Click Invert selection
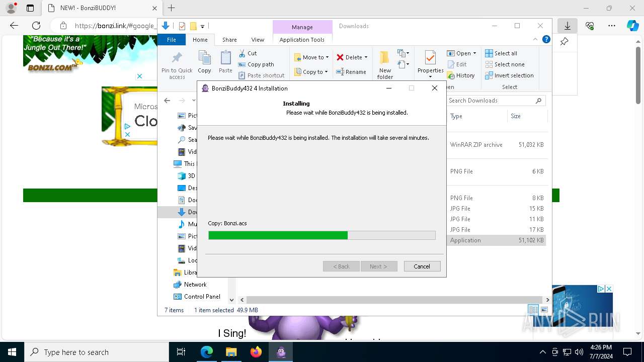Viewport: 644px width, 362px height. 509,75
